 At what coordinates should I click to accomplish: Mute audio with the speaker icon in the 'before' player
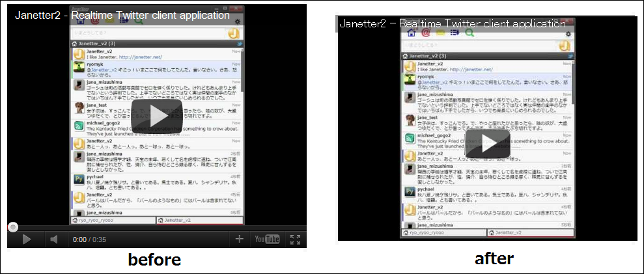54,240
